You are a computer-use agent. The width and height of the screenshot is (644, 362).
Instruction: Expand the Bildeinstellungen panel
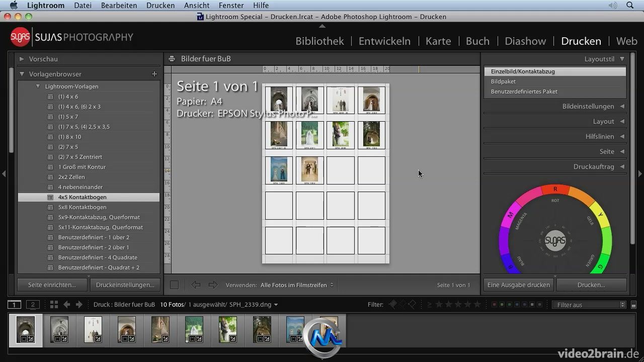point(622,106)
